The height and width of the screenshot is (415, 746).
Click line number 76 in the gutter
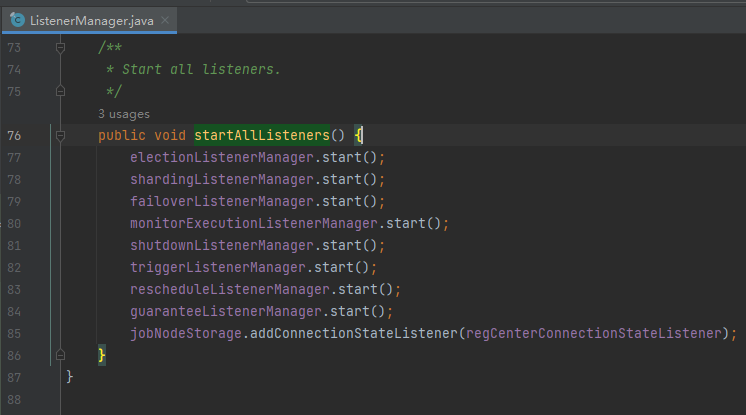pyautogui.click(x=14, y=136)
